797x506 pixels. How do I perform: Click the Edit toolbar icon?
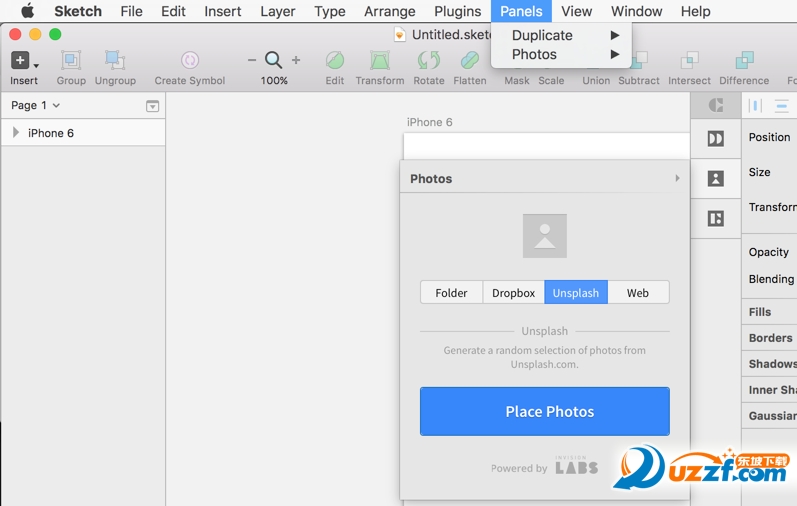pos(335,60)
